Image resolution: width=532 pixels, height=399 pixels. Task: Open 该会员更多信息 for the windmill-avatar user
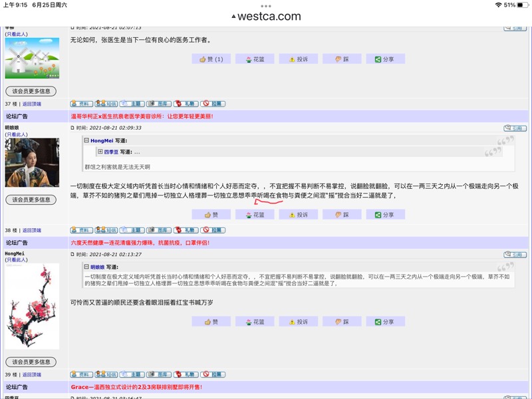[x=31, y=91]
